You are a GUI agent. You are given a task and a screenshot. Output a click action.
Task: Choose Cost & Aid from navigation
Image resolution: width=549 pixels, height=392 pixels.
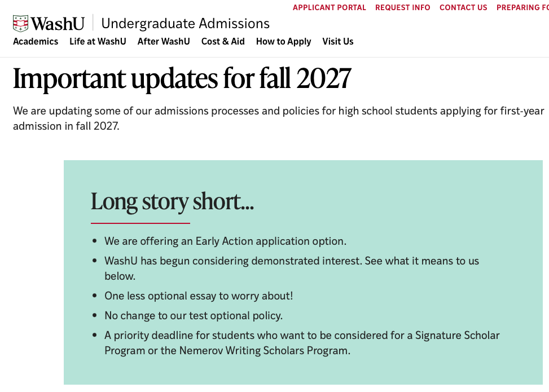coord(223,41)
